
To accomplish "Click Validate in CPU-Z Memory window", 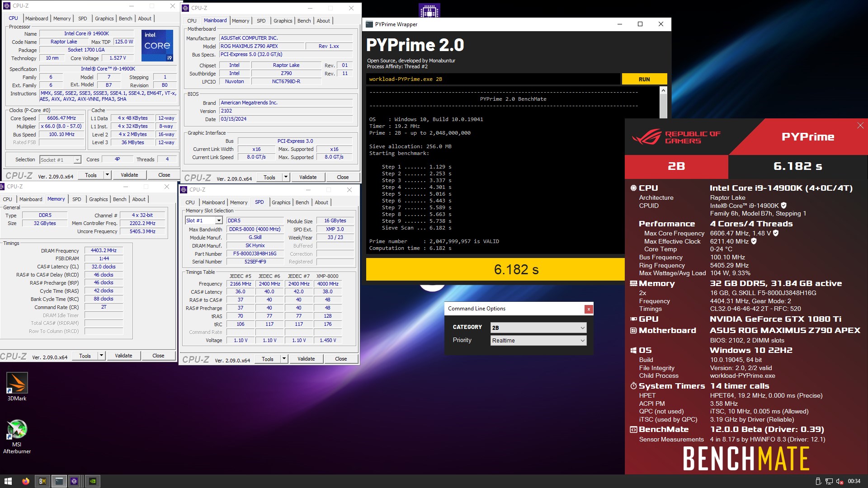I will [123, 356].
